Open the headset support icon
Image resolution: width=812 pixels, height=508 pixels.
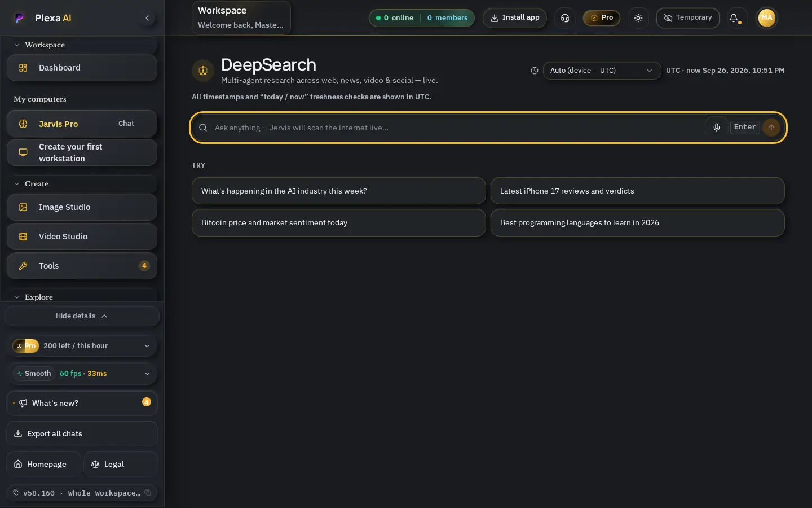565,18
